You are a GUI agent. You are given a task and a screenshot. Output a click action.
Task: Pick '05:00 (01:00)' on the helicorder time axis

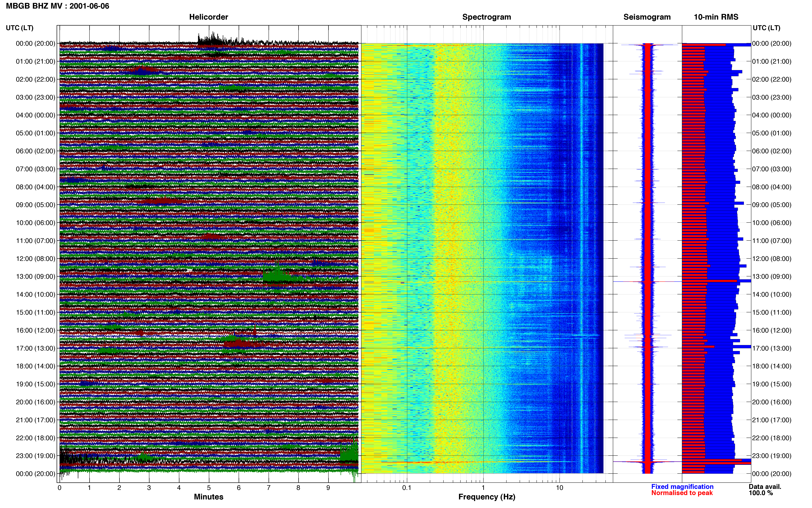(x=36, y=133)
